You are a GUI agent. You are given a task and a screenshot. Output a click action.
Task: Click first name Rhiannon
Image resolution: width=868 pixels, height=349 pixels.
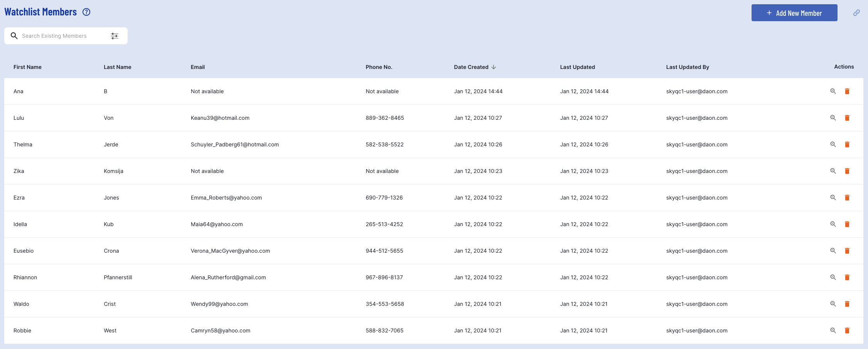25,277
